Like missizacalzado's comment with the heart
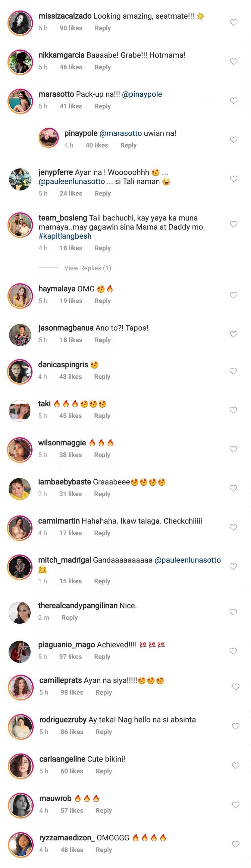 [233, 23]
